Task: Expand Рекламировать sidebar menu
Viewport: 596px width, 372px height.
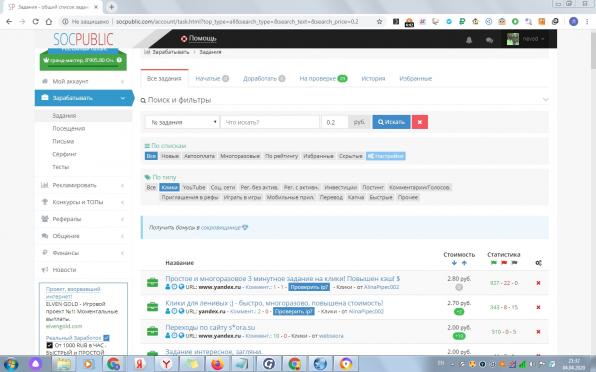Action: 83,185
